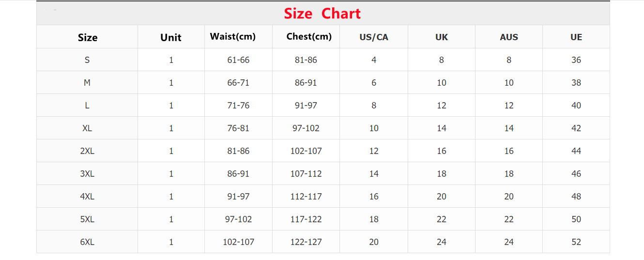Click waist value 61-66
This screenshot has height=260, width=644.
click(x=238, y=60)
